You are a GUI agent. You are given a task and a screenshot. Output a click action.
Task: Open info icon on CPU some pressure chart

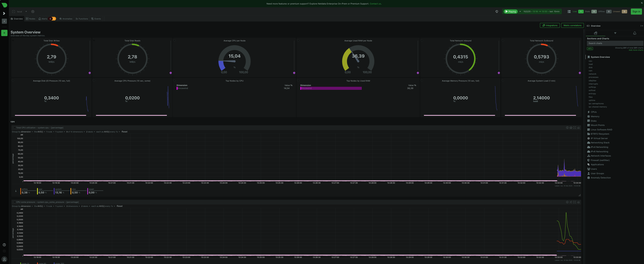click(x=567, y=202)
